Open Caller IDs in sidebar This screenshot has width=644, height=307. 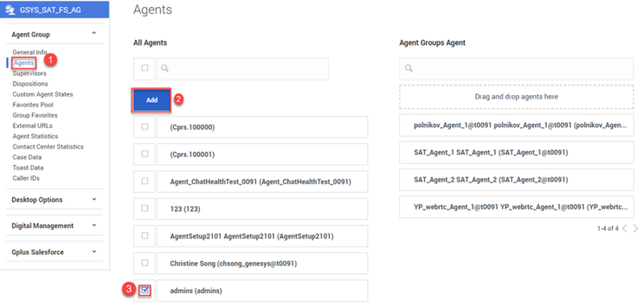26,178
